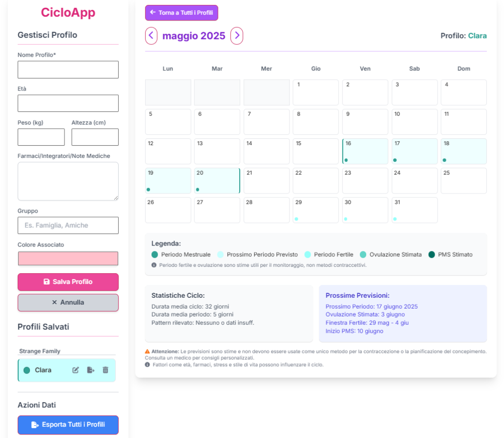The image size is (504, 438).
Task: Click the edit icon for Clara's profile
Action: (x=76, y=370)
